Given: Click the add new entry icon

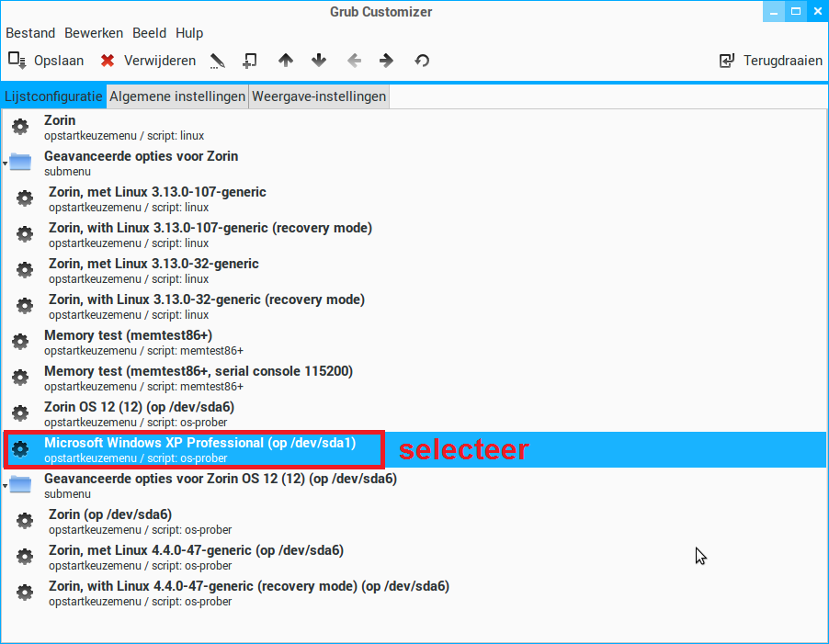Looking at the screenshot, I should (x=250, y=61).
